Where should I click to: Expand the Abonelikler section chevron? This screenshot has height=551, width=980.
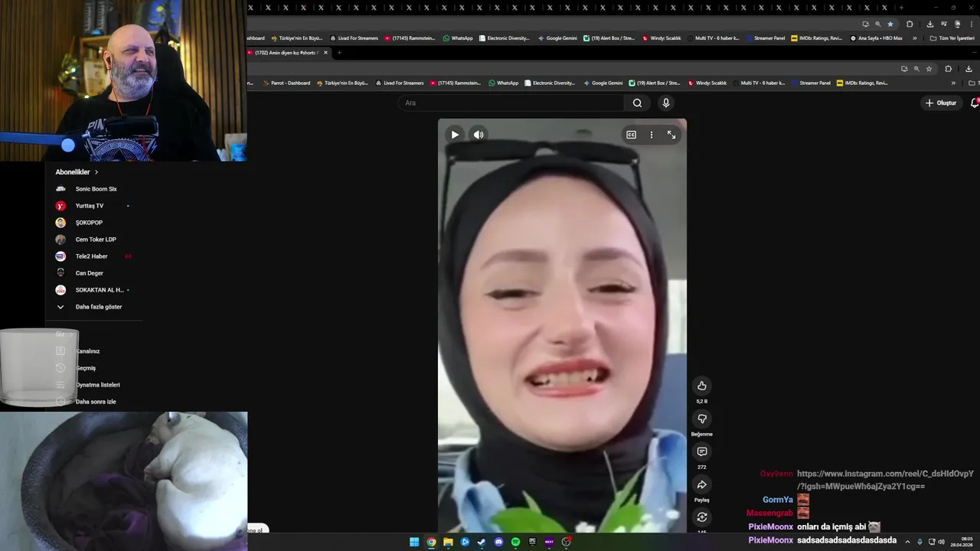tap(96, 172)
